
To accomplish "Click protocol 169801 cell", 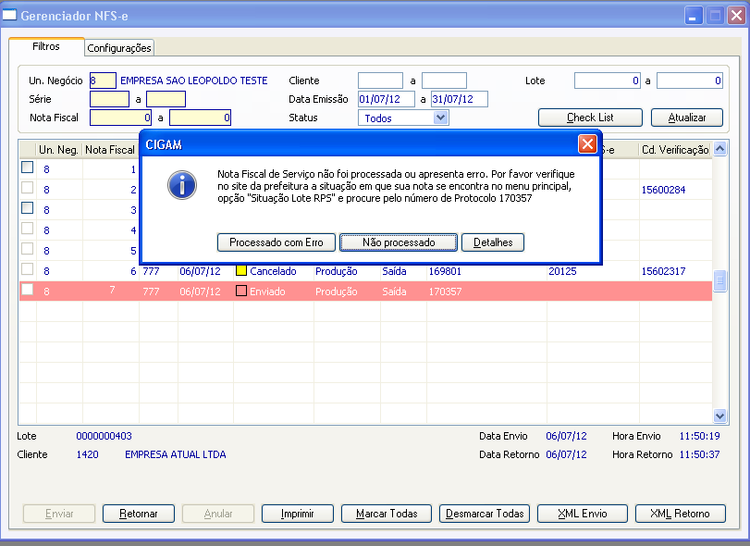I will (x=445, y=271).
